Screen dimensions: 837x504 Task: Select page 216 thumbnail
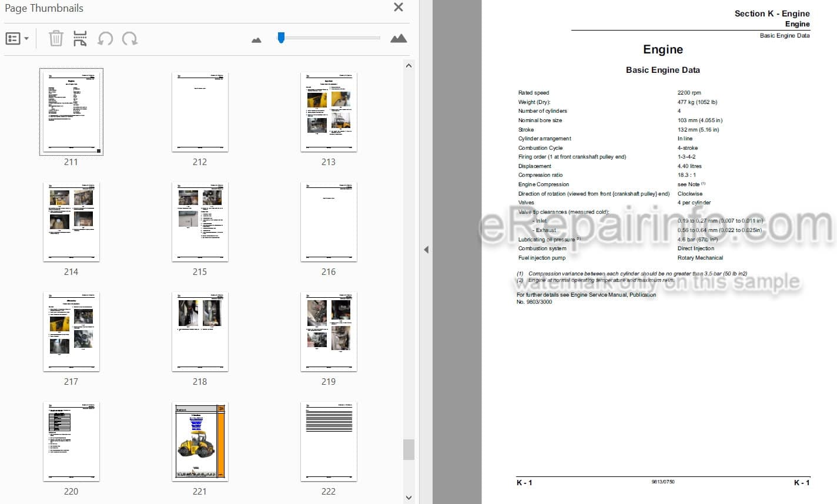click(x=329, y=221)
